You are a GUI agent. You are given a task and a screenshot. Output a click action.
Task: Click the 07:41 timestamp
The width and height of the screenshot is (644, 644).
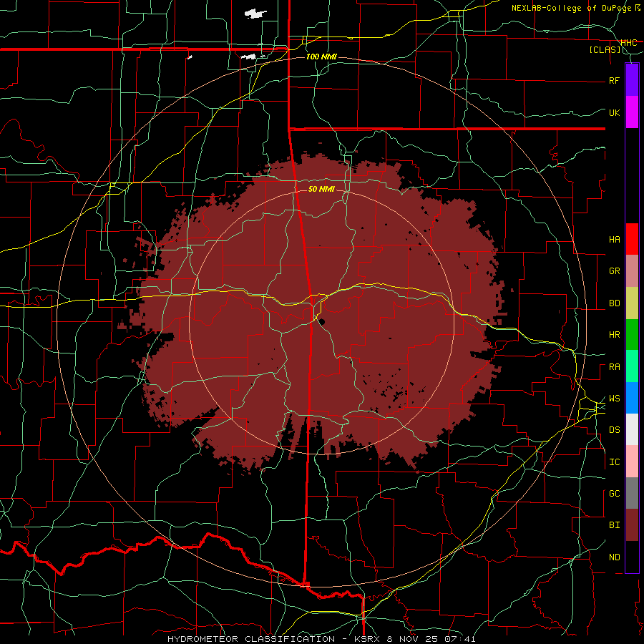[x=459, y=639]
